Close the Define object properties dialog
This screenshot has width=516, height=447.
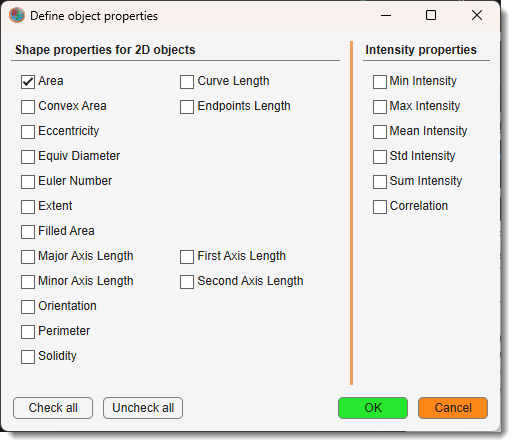tap(477, 15)
